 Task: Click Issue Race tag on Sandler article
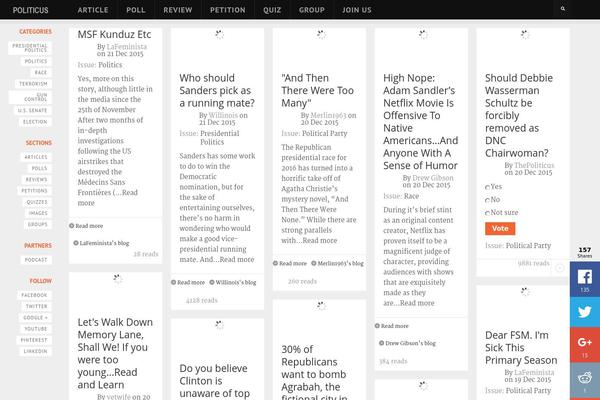(x=411, y=196)
